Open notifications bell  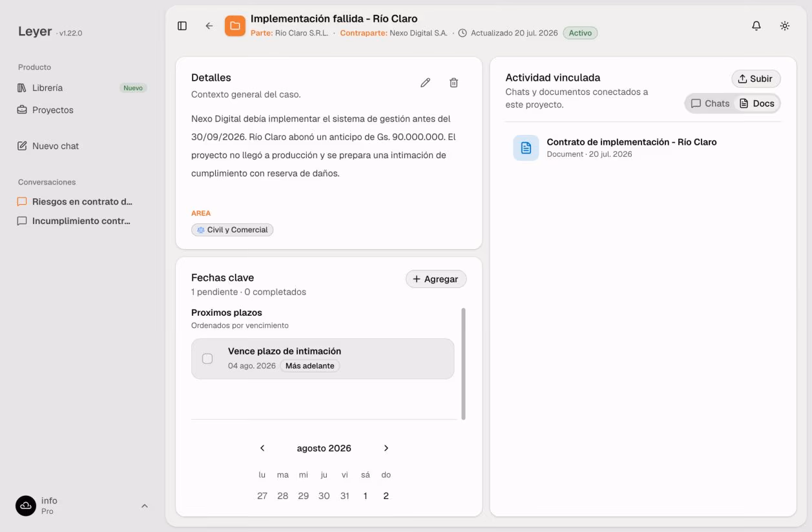point(756,26)
